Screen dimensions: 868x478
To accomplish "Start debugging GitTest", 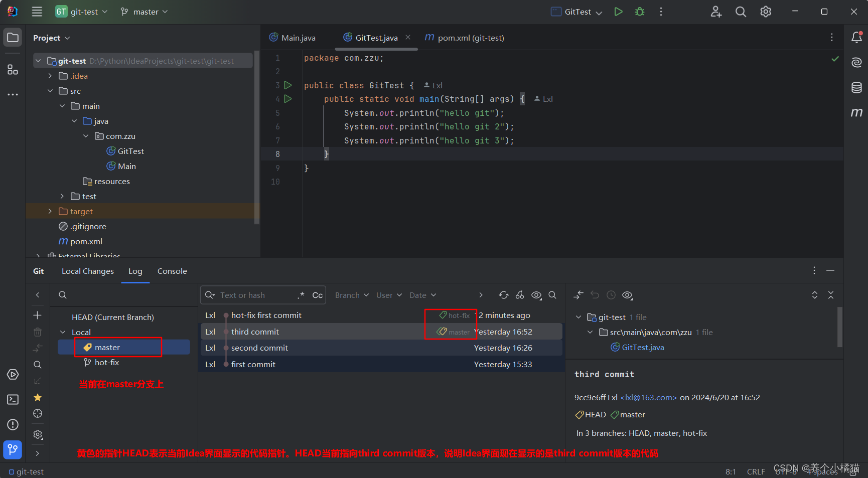I will click(640, 12).
